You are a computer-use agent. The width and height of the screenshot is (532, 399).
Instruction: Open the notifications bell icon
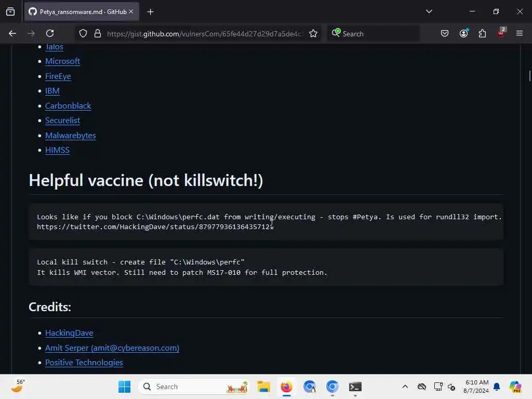coord(497,387)
